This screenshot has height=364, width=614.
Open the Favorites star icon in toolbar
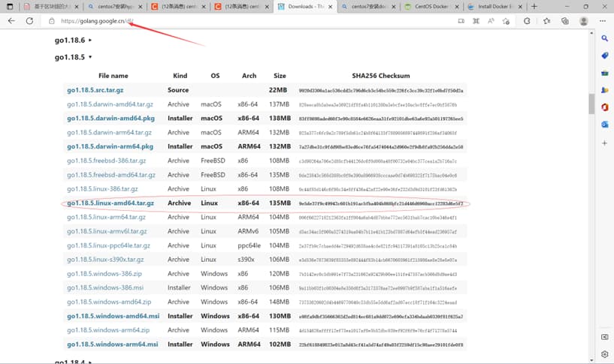click(546, 21)
